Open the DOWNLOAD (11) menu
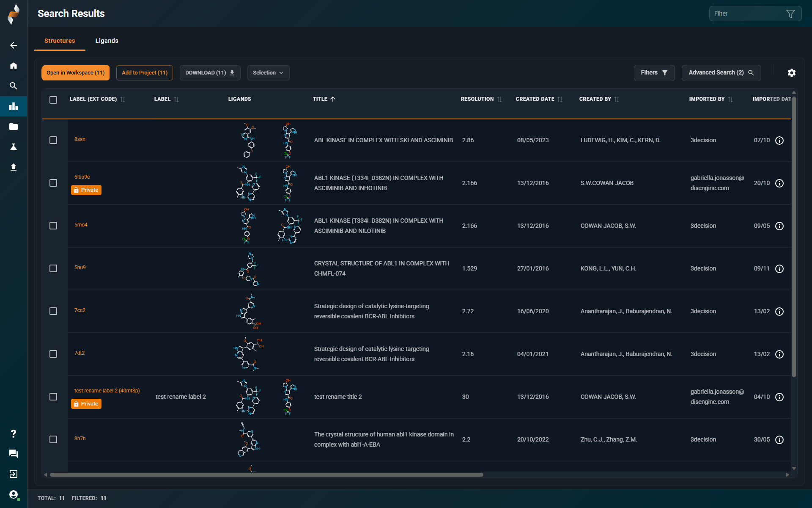 210,73
